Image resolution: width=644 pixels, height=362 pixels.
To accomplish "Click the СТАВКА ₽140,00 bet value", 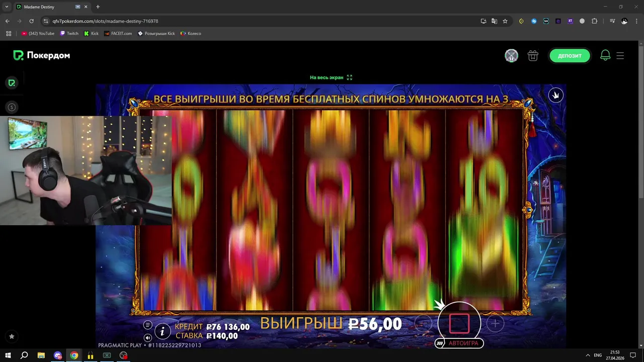I will pos(206,336).
